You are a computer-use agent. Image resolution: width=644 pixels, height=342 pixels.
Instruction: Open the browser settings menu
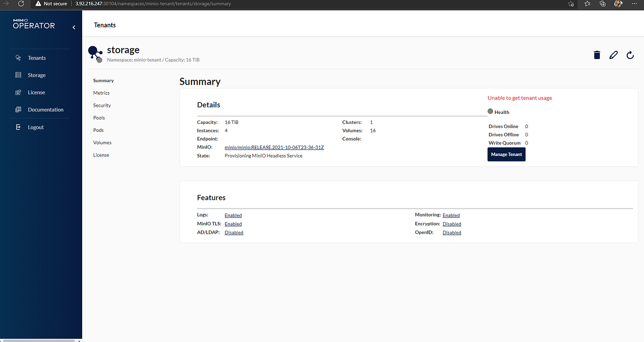point(634,4)
